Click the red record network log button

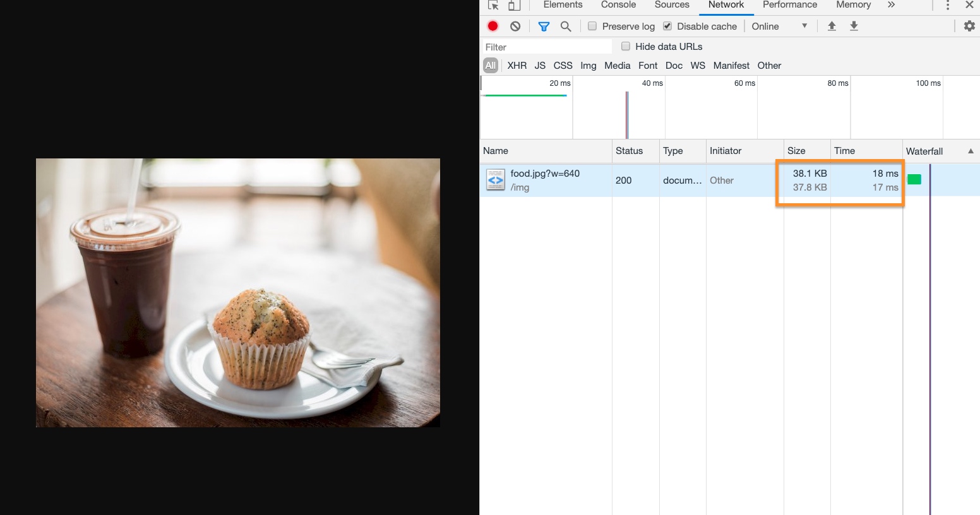(x=493, y=26)
